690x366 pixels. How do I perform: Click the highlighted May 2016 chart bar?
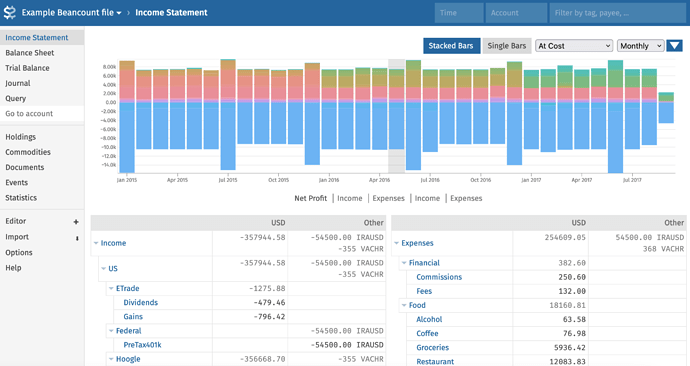tap(396, 110)
